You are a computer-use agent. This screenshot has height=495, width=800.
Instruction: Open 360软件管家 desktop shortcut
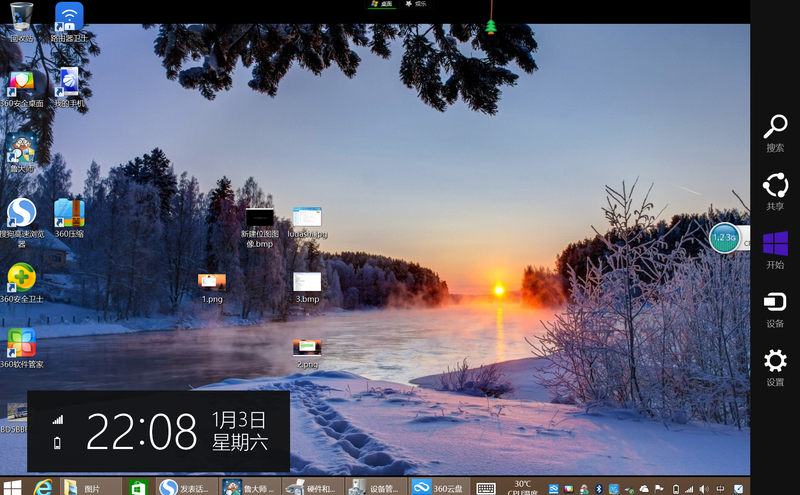(x=21, y=344)
